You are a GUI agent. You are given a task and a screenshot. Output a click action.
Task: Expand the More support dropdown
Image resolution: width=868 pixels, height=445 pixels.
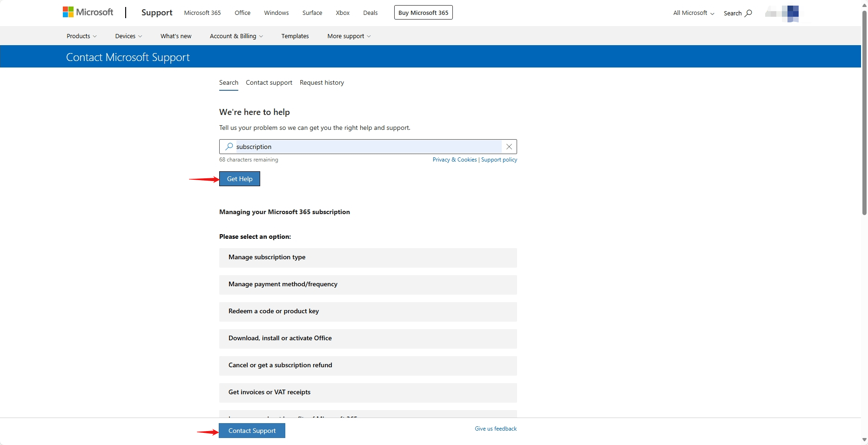point(349,36)
